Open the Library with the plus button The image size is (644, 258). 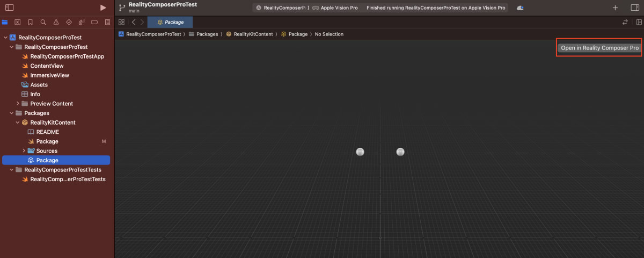coord(615,8)
